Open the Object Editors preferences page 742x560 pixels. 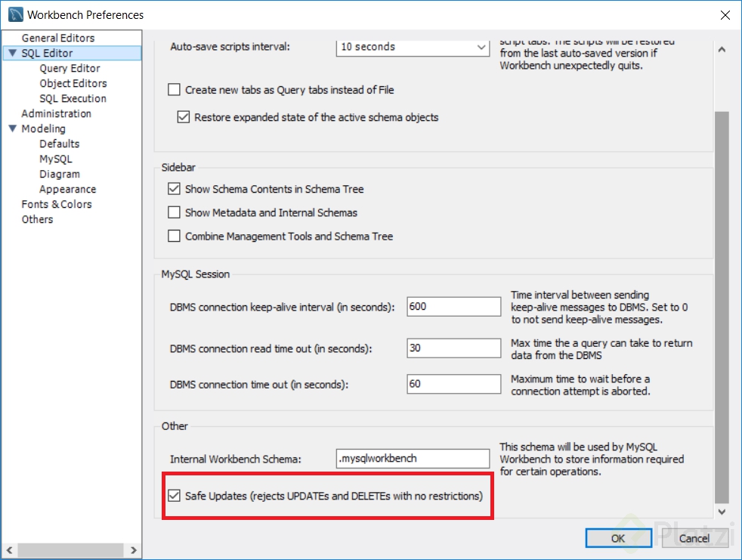coord(73,83)
